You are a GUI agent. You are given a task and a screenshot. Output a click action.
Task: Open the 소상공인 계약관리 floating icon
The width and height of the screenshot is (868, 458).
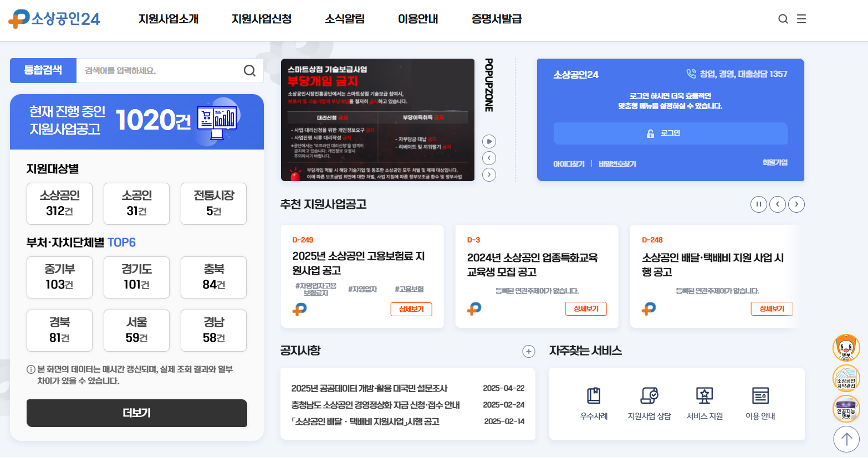tap(846, 378)
